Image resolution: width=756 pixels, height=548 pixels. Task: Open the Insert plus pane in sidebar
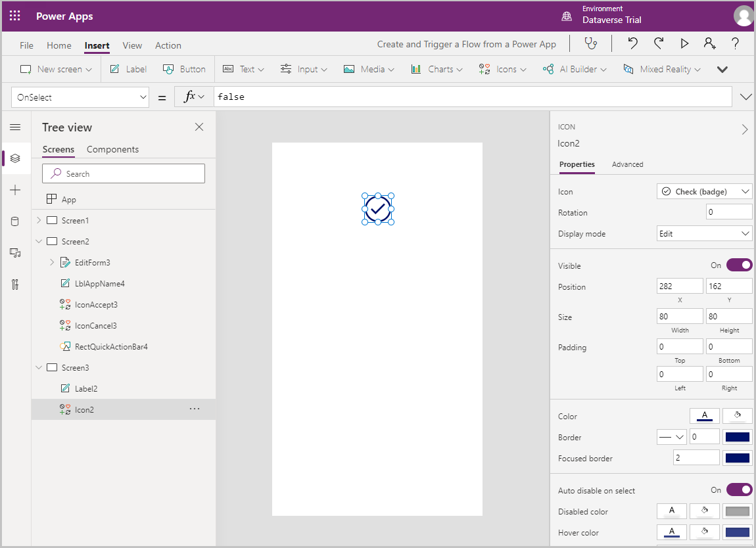click(x=15, y=190)
